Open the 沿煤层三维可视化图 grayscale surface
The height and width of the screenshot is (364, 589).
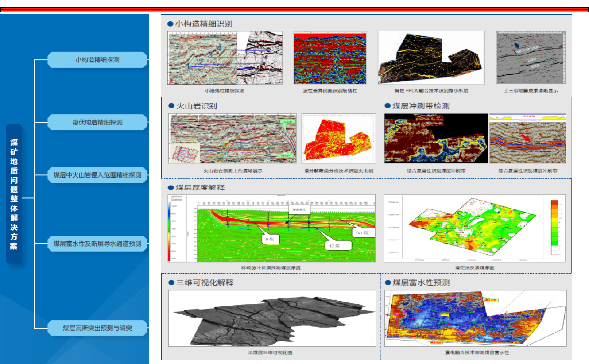pos(272,318)
